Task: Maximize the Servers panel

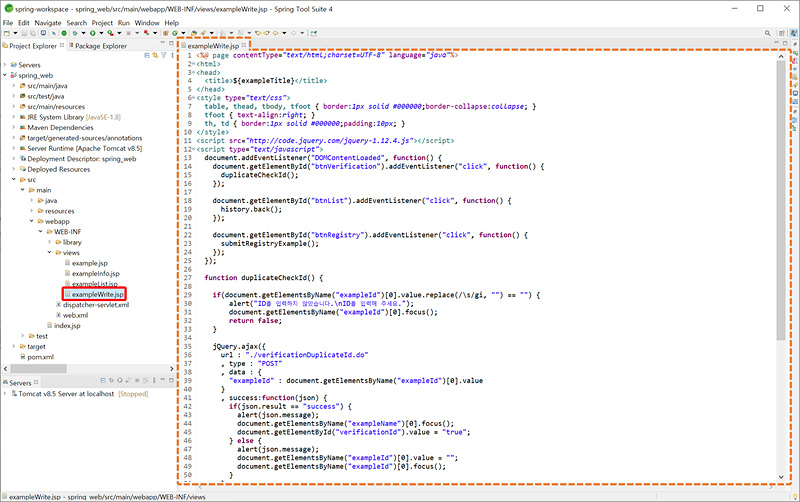Action: pyautogui.click(x=171, y=380)
